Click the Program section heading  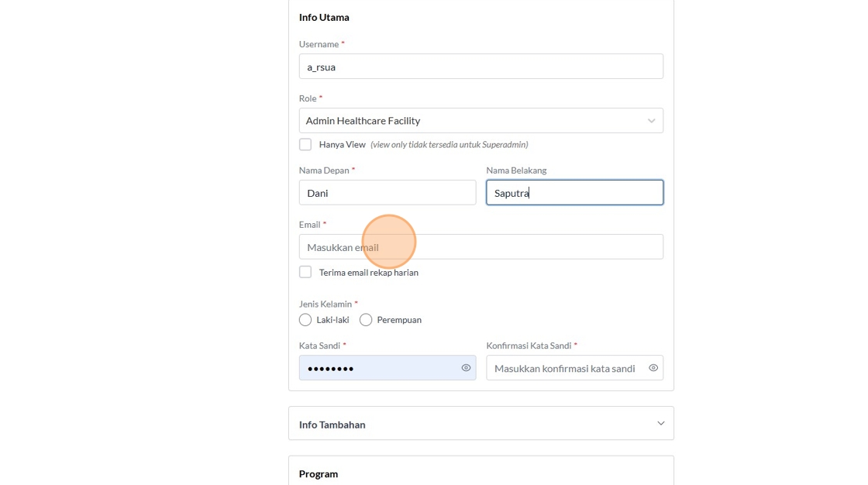(x=319, y=473)
